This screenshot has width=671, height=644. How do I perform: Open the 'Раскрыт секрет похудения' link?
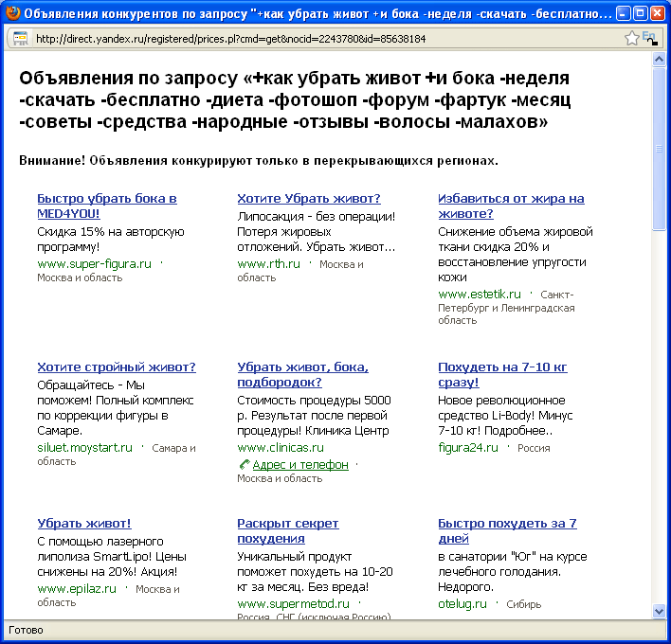click(288, 530)
